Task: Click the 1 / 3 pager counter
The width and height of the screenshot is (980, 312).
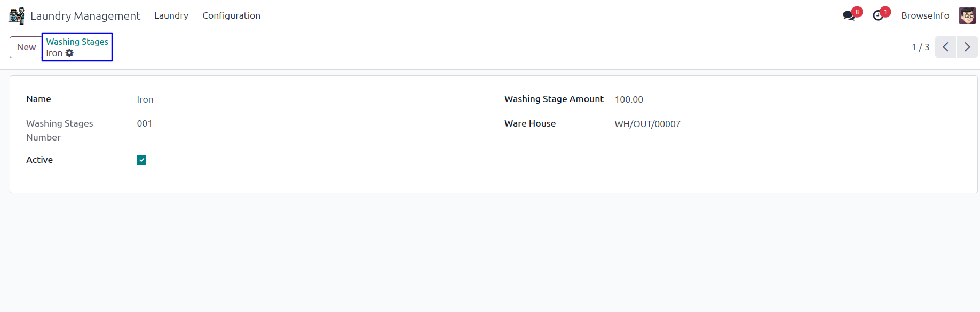Action: pos(920,47)
